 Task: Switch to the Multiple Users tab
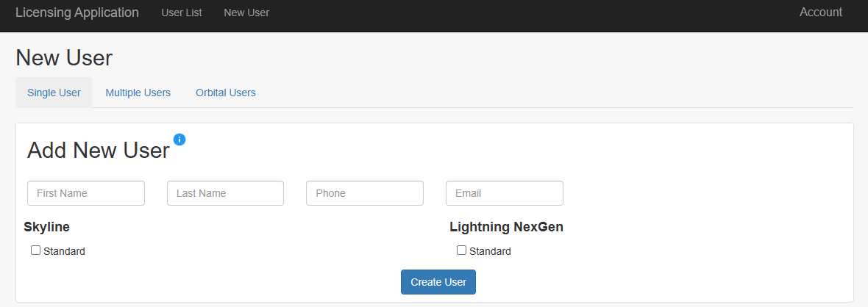pos(138,93)
